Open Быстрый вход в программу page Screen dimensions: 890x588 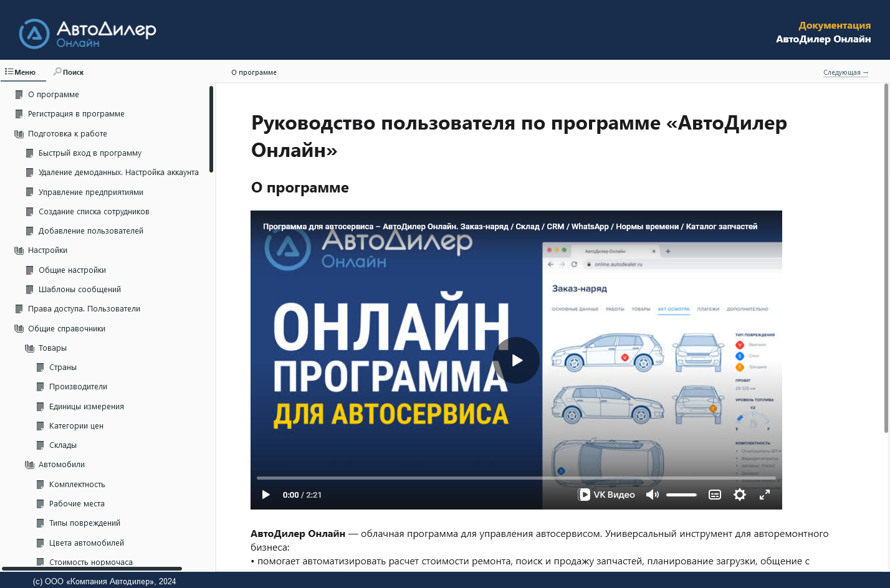90,153
